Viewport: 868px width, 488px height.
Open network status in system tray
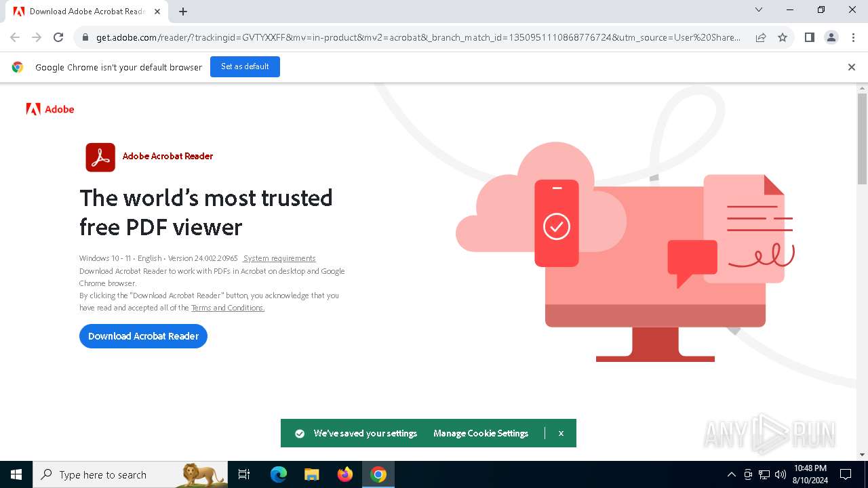point(764,474)
